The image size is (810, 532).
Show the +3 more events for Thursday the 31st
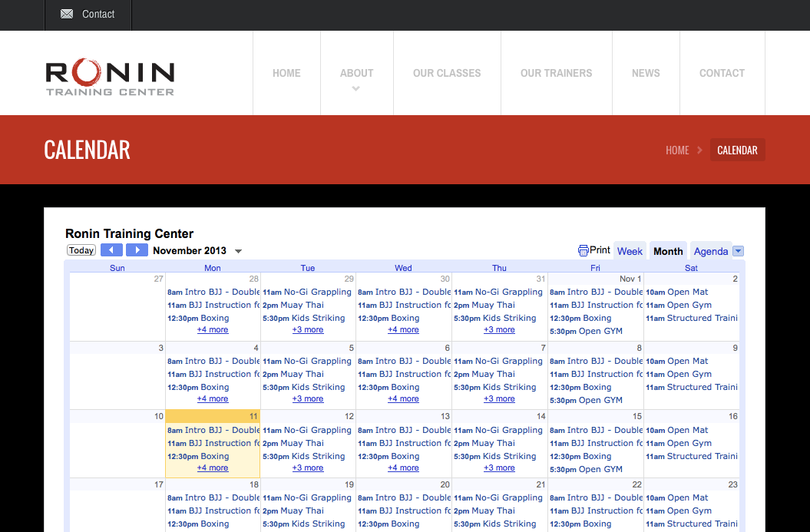click(x=499, y=329)
